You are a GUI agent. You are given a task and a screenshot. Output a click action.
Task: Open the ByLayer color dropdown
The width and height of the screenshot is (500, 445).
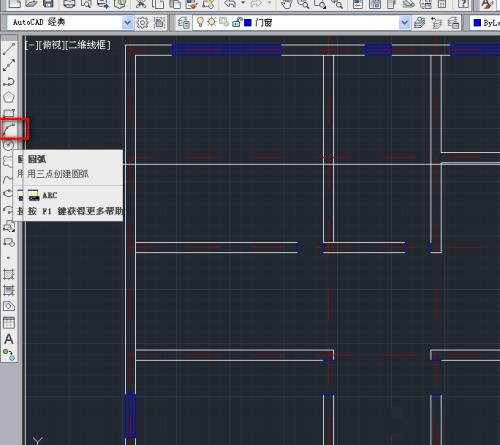(486, 23)
